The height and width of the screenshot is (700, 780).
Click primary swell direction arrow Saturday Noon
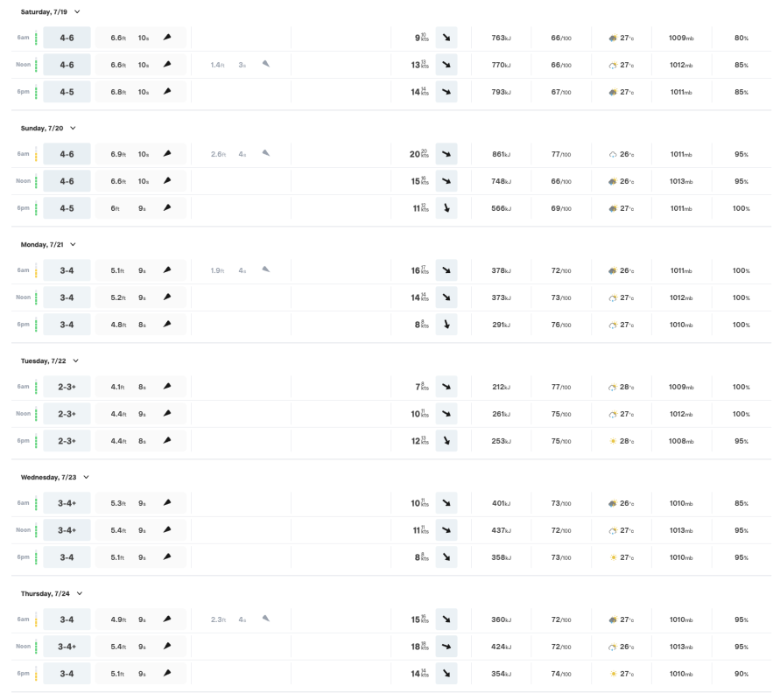(x=167, y=65)
